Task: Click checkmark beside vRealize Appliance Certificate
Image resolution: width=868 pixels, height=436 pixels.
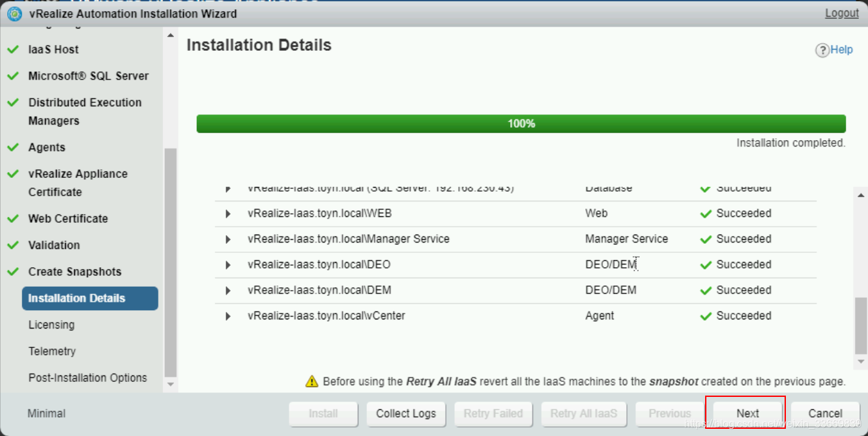Action: pyautogui.click(x=13, y=175)
